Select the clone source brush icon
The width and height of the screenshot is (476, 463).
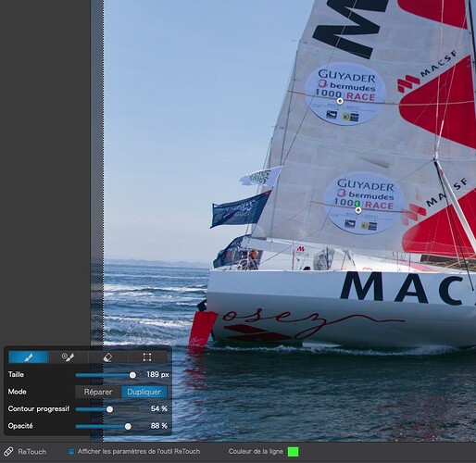pos(68,357)
